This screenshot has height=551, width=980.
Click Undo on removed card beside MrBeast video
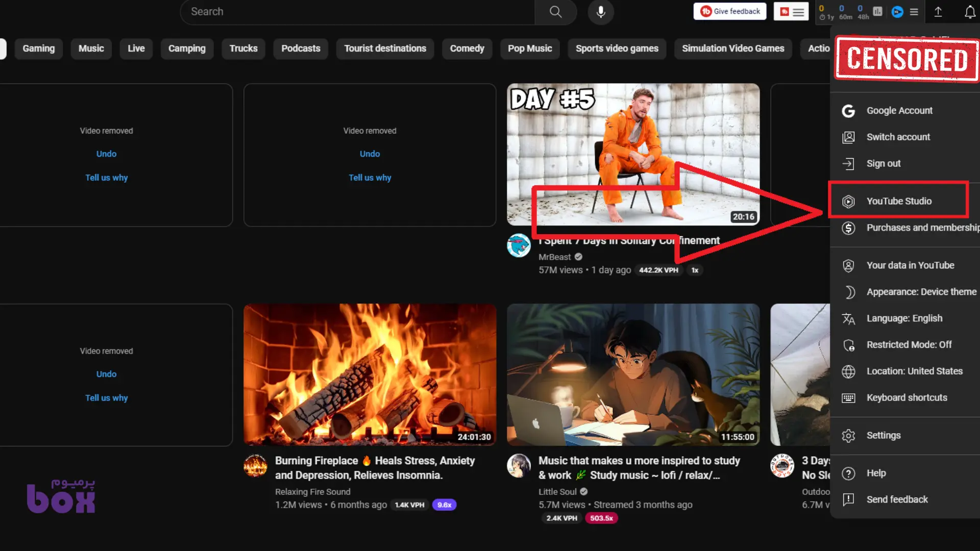tap(370, 154)
